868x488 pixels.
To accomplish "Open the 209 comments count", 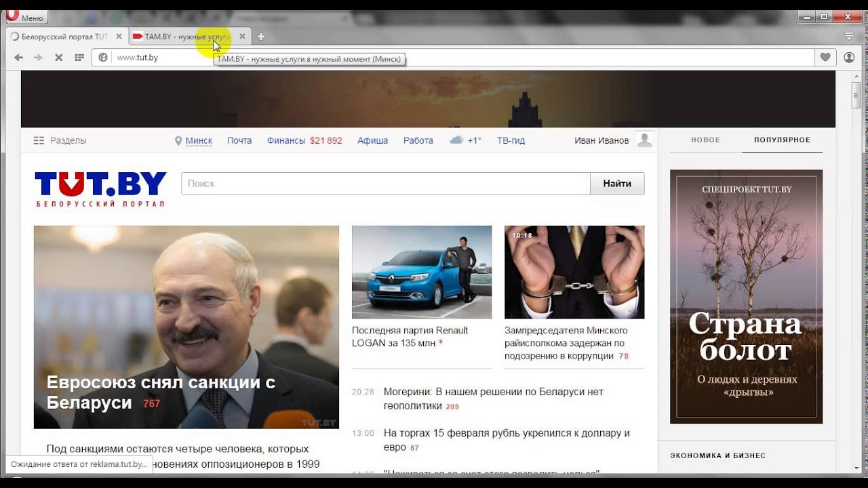I will click(x=452, y=407).
